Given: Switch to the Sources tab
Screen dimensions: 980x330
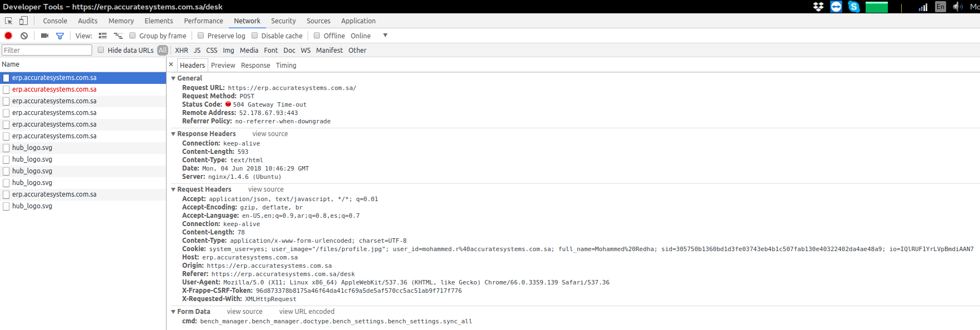Looking at the screenshot, I should [319, 21].
